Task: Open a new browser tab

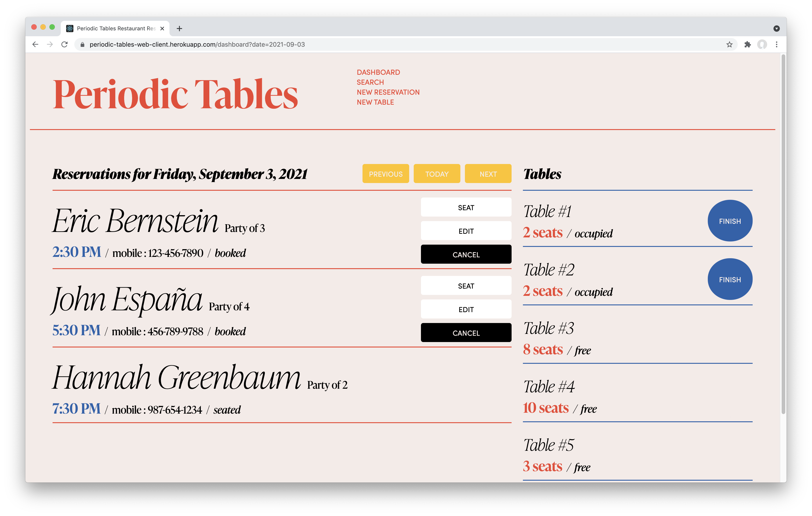Action: (x=179, y=29)
